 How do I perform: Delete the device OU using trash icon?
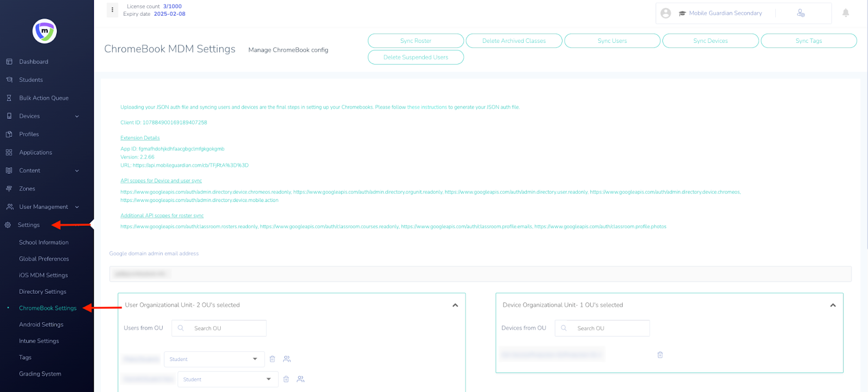[x=660, y=355]
